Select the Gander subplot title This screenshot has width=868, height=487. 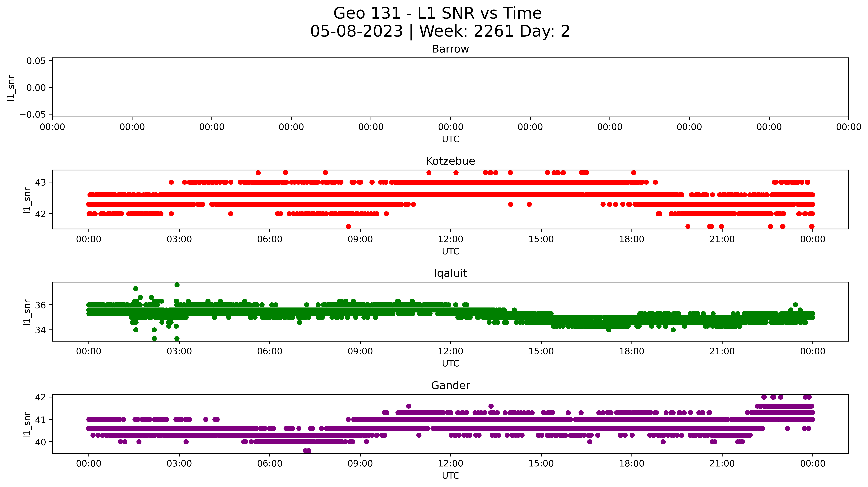pyautogui.click(x=450, y=386)
